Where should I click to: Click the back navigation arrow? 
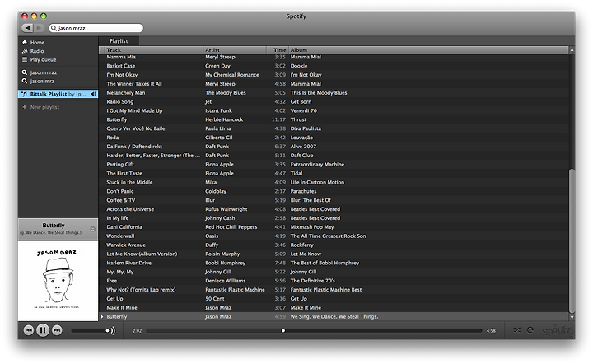(x=27, y=28)
